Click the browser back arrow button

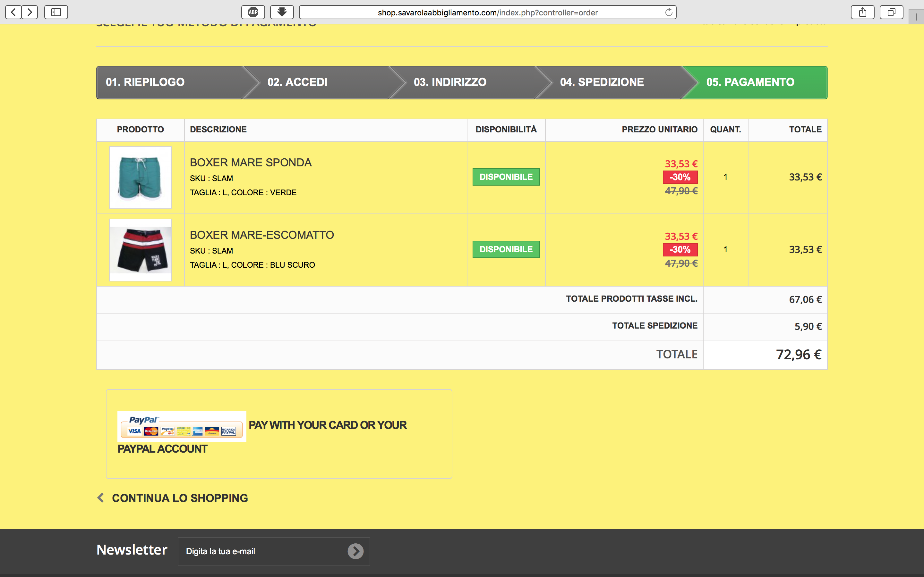13,12
